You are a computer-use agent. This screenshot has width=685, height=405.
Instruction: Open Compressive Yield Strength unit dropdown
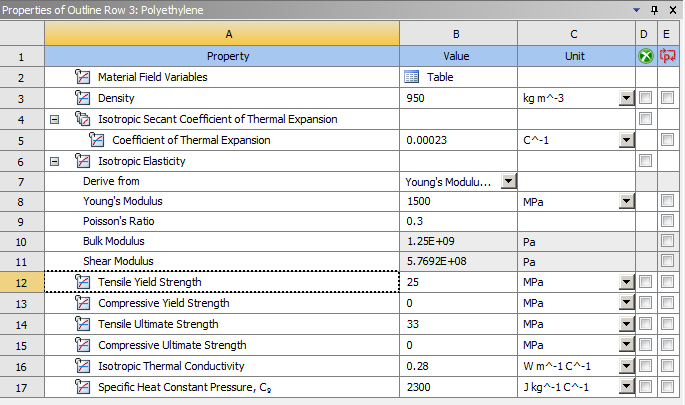(x=626, y=303)
